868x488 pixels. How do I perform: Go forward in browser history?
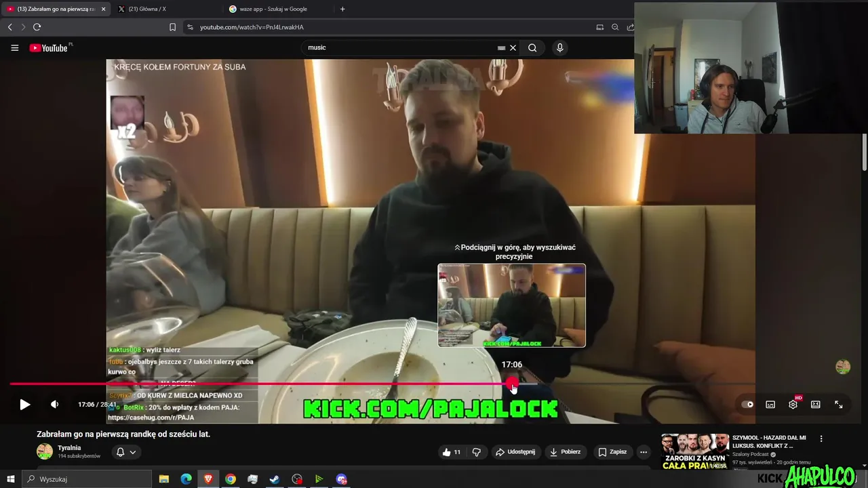pos(23,27)
